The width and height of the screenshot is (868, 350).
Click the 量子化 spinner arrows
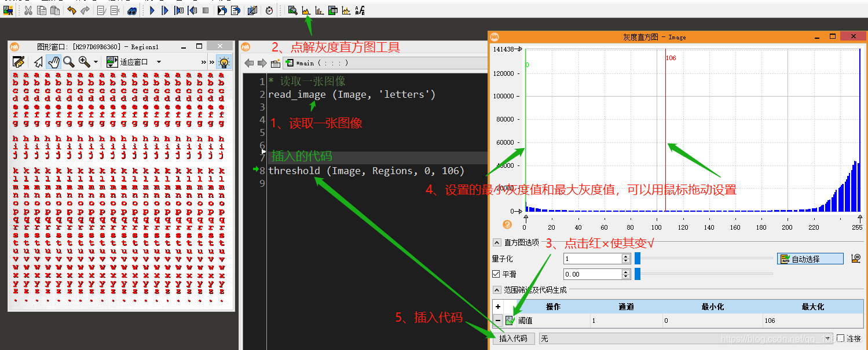tap(626, 259)
